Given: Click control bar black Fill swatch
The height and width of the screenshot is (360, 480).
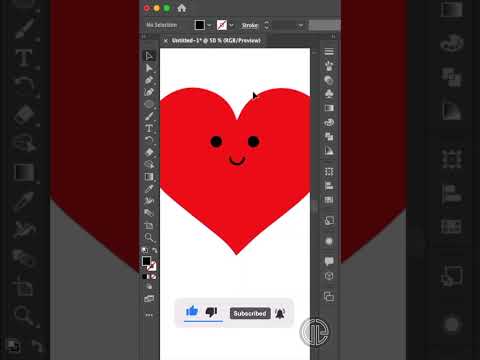Looking at the screenshot, I should (x=200, y=25).
